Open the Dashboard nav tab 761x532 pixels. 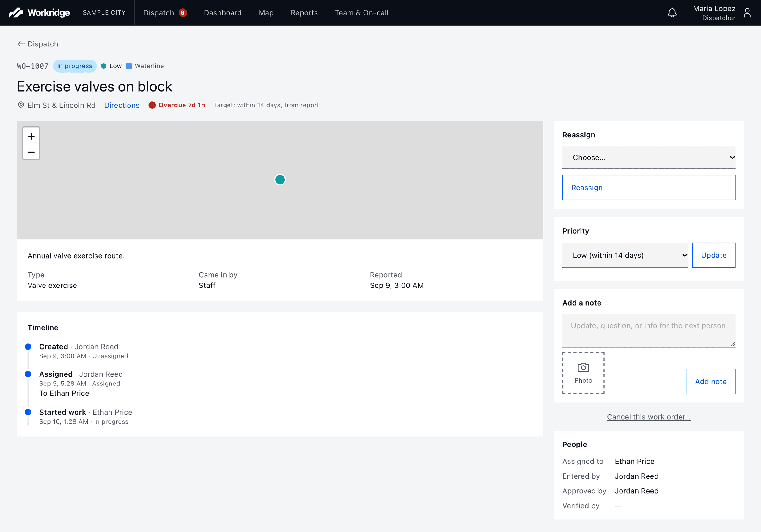(223, 12)
